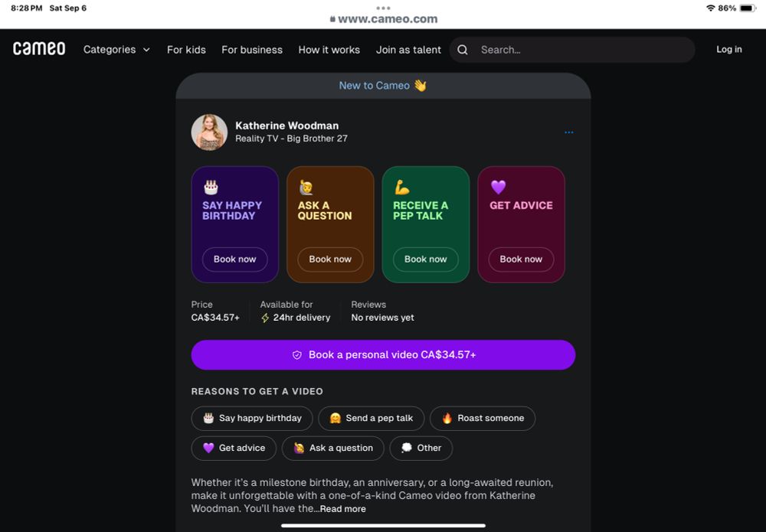Click the purple heart icon on the Get Advice card
This screenshot has width=766, height=532.
pyautogui.click(x=498, y=187)
